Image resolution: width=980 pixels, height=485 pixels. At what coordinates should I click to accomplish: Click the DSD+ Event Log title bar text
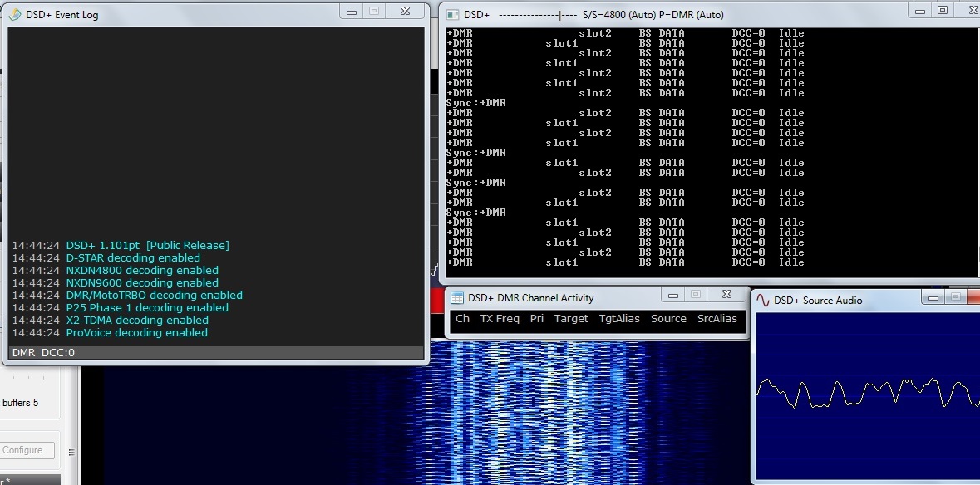coord(62,15)
